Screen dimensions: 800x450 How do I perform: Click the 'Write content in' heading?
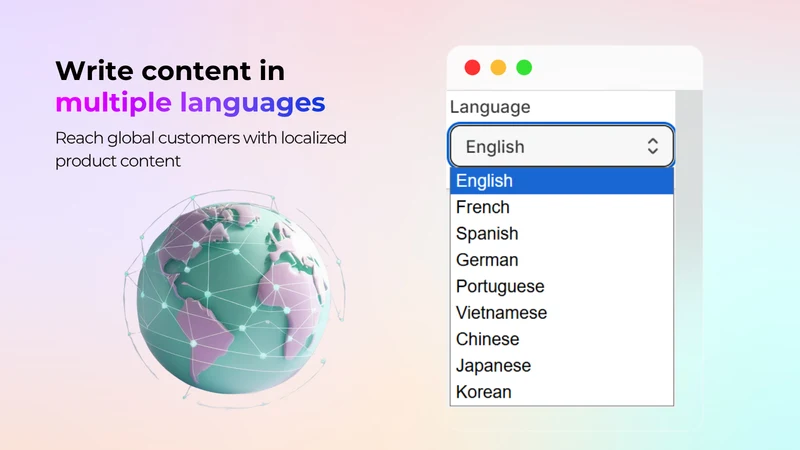170,70
